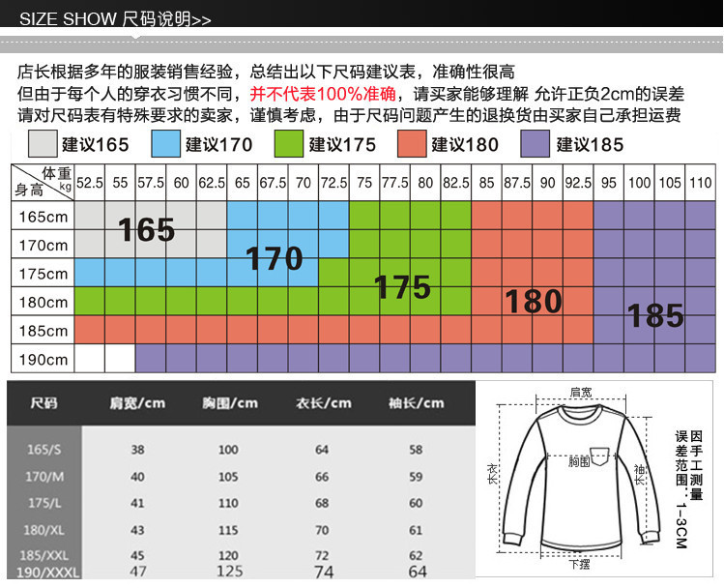Select the 75 weight column header
Viewport: 724px width, 588px height.
[x=364, y=183]
